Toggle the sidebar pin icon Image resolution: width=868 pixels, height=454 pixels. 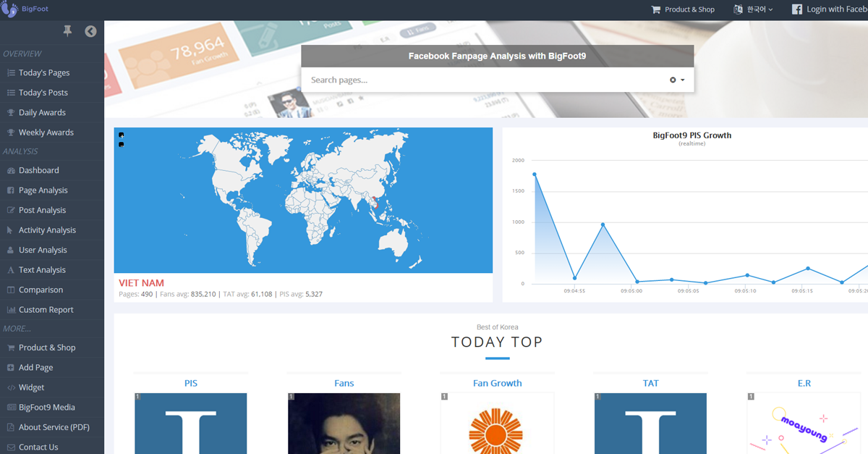click(68, 31)
